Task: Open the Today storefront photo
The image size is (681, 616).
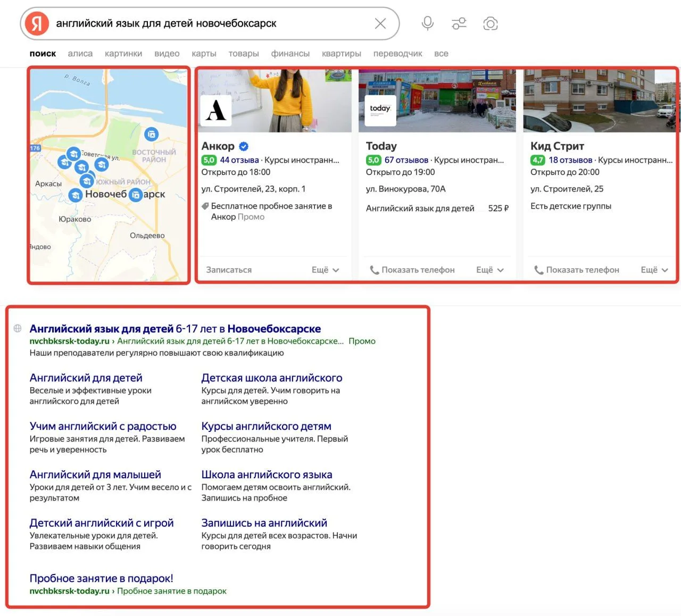Action: (x=437, y=101)
